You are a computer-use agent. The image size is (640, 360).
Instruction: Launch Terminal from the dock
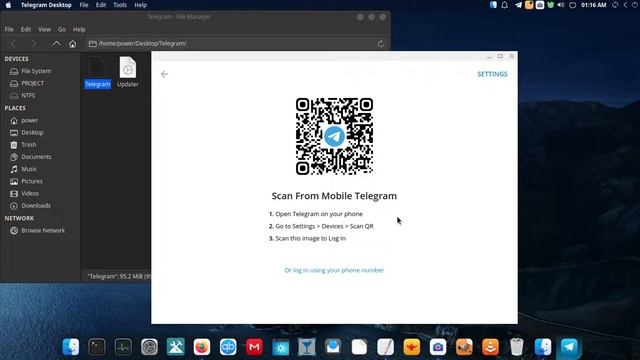97,347
